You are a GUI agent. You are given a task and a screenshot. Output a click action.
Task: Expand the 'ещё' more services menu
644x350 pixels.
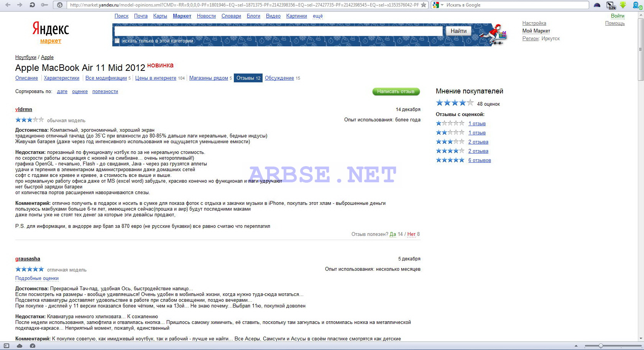click(x=318, y=16)
